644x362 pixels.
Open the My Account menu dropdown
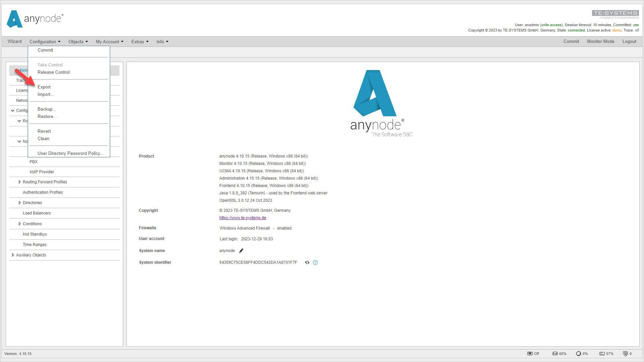tap(110, 42)
